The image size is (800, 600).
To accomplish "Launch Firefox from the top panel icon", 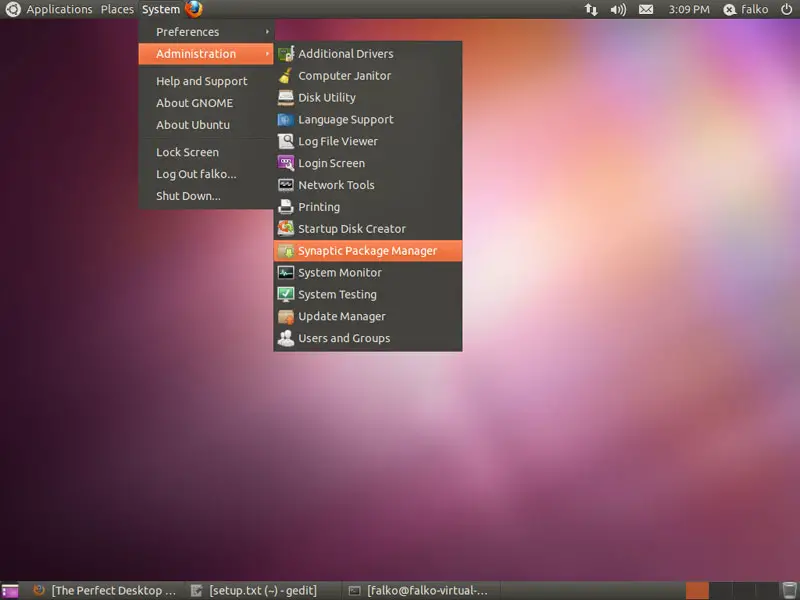I will coord(194,9).
